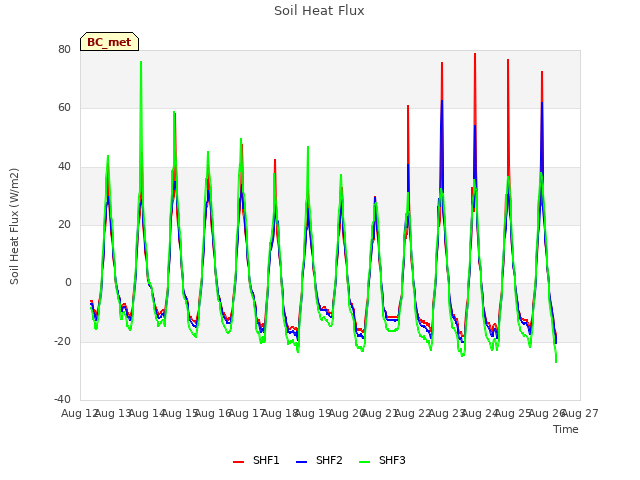Click the green SHF3 legend color marker
This screenshot has height=480, width=640.
364,462
